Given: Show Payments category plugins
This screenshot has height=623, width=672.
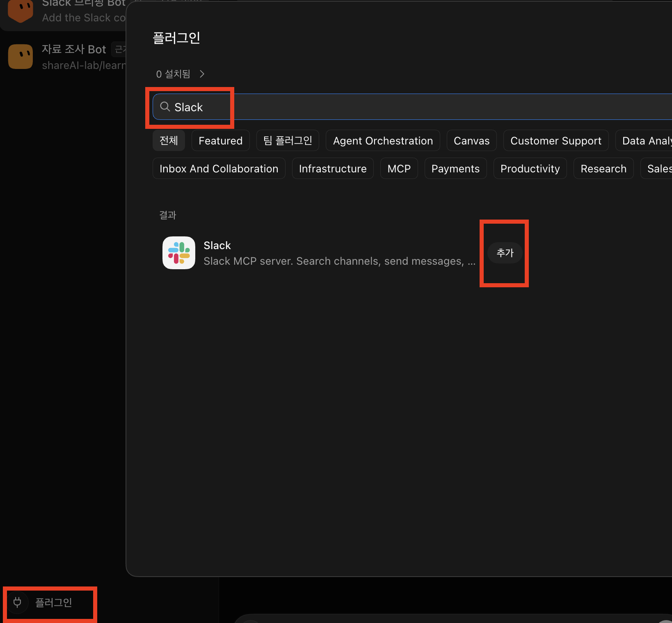Looking at the screenshot, I should pyautogui.click(x=455, y=169).
